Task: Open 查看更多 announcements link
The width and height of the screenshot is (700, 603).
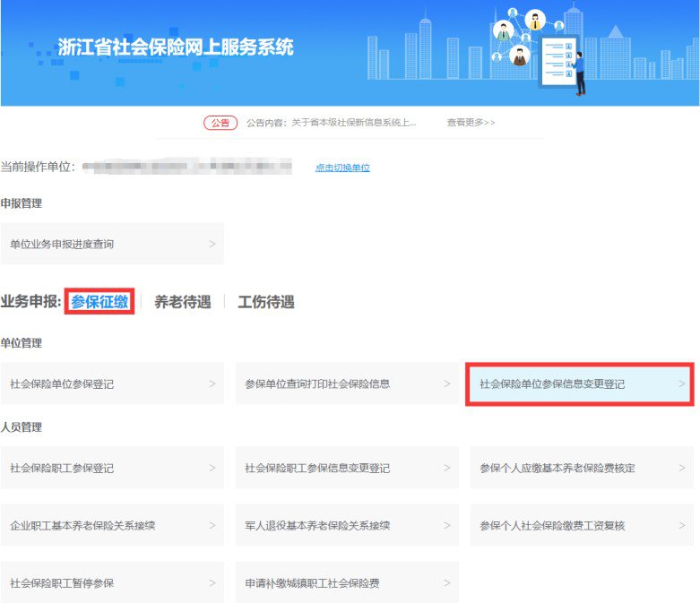Action: (471, 123)
